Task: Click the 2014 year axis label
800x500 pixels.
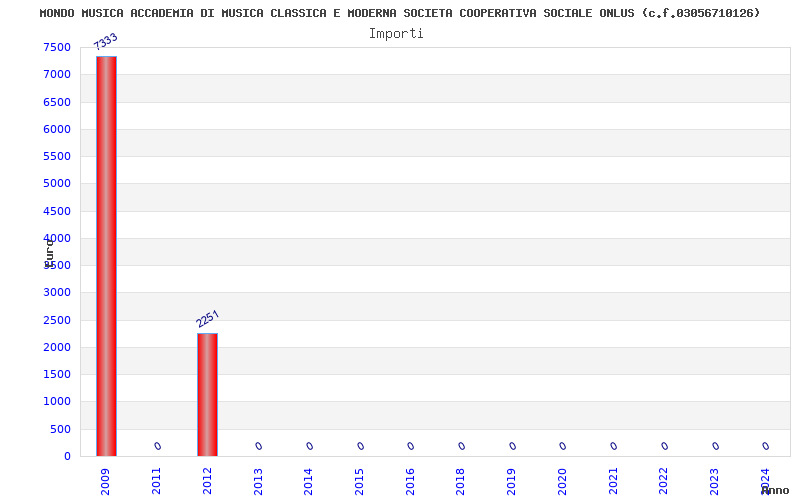Action: pos(308,482)
